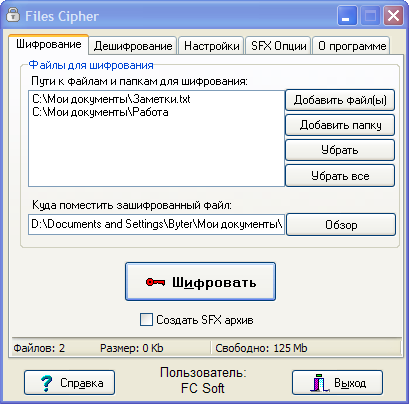Switch to the Шифрование tab
This screenshot has height=404, width=409.
coord(49,44)
